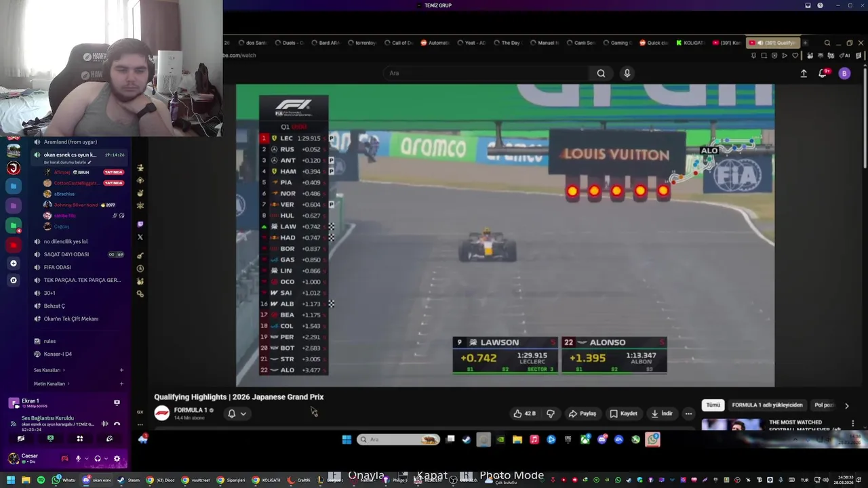Image resolution: width=868 pixels, height=488 pixels.
Task: Toggle Discord camera on or off
Action: pos(20,439)
